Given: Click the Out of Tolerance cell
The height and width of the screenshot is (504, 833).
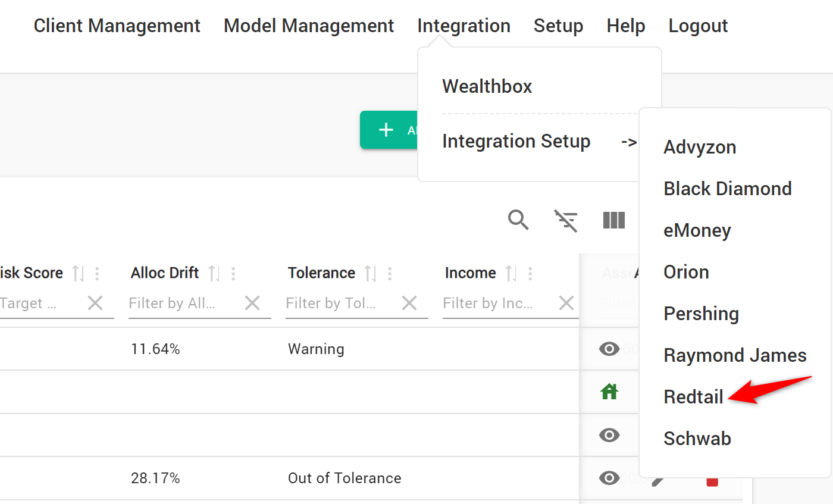Looking at the screenshot, I should click(x=345, y=478).
